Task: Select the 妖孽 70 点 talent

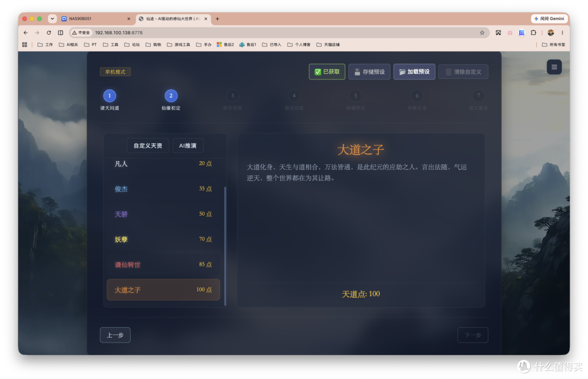Action: (x=163, y=239)
